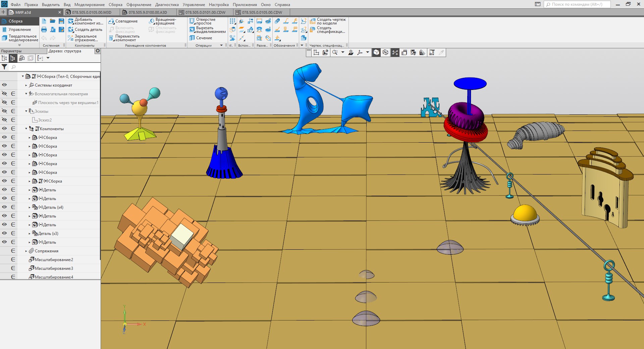
Task: Click the tree search input field
Action: 55,67
